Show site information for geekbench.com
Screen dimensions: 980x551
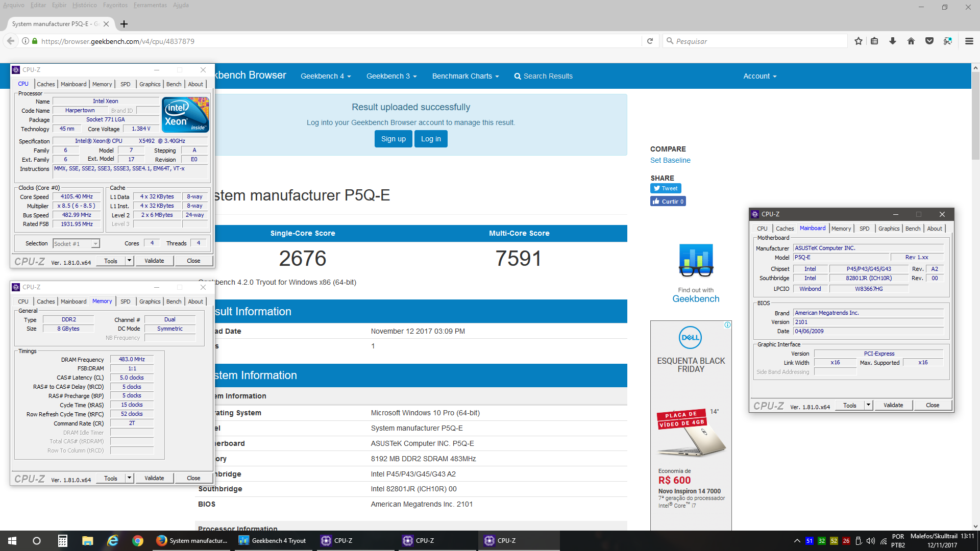(25, 41)
